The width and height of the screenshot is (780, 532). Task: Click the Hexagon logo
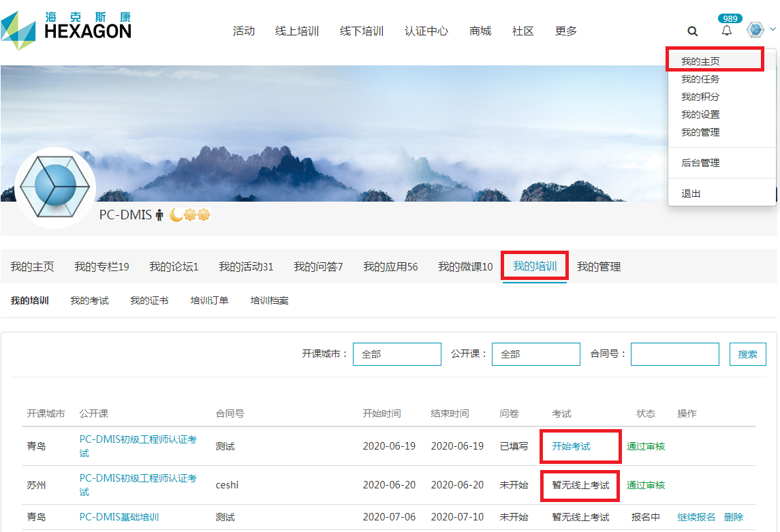tap(66, 31)
